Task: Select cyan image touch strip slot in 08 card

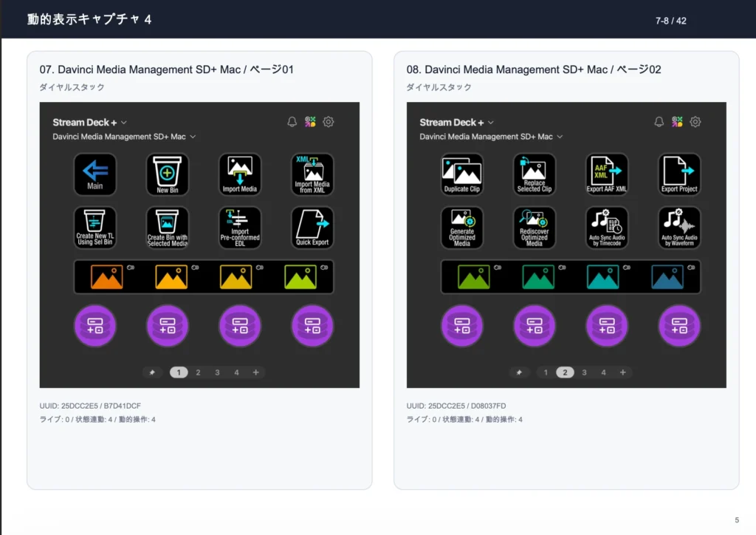Action: (x=602, y=277)
